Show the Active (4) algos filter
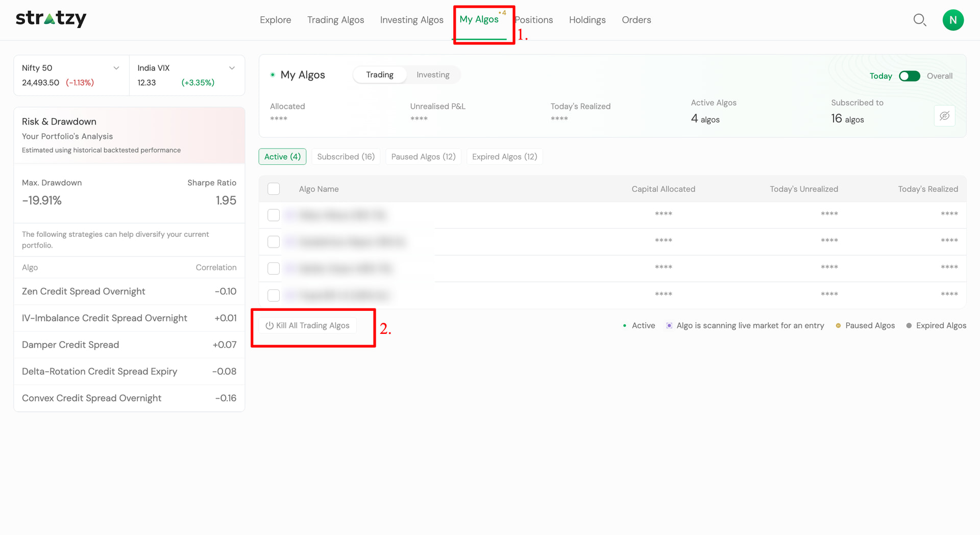The image size is (980, 535). click(282, 157)
